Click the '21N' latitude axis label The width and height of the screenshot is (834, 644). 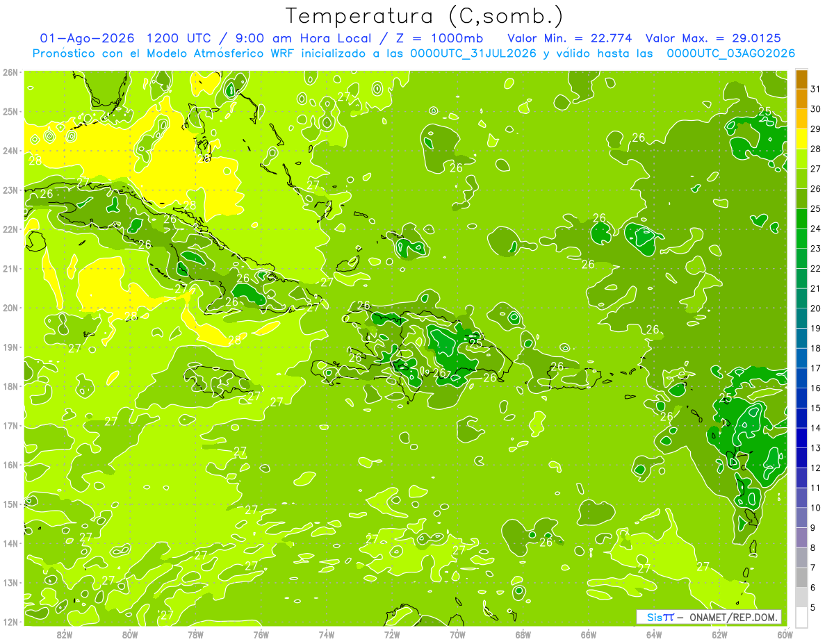(x=10, y=269)
